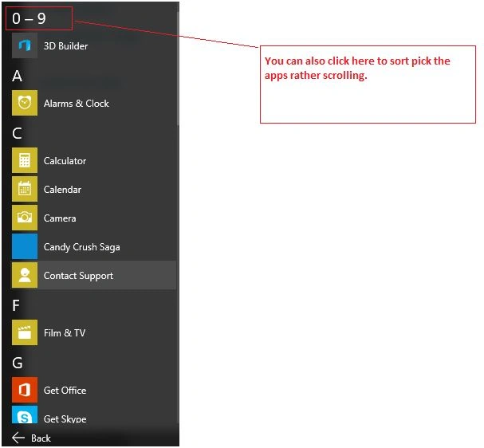Image resolution: width=484 pixels, height=448 pixels.
Task: Select the Calendar label text
Action: (62, 190)
